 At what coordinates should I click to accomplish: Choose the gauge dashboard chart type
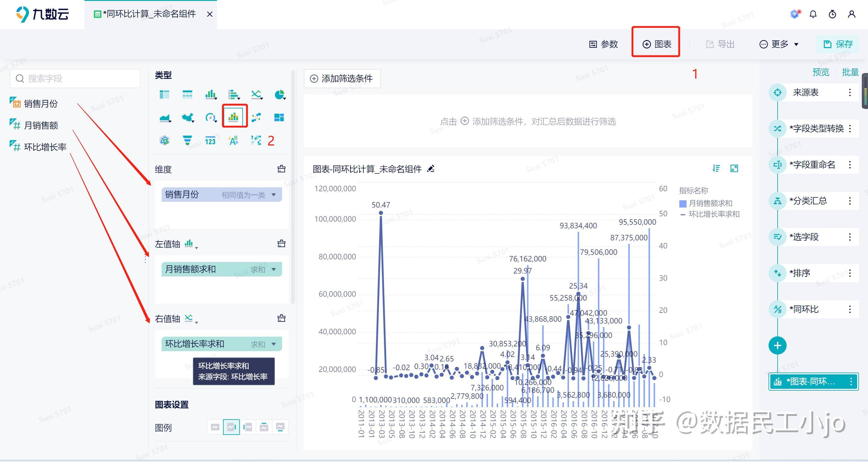tap(211, 117)
